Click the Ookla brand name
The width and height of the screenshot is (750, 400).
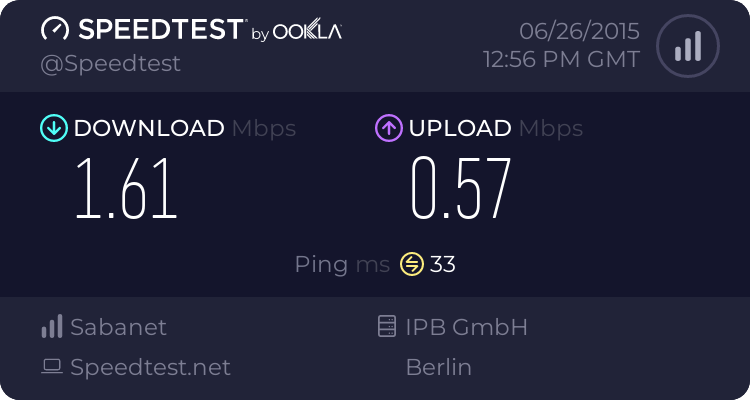[x=307, y=31]
